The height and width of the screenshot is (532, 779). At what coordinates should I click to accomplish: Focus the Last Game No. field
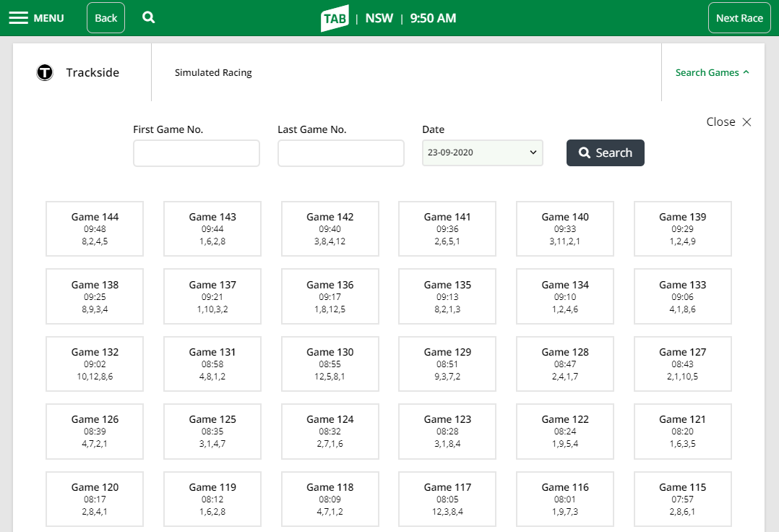tap(341, 153)
